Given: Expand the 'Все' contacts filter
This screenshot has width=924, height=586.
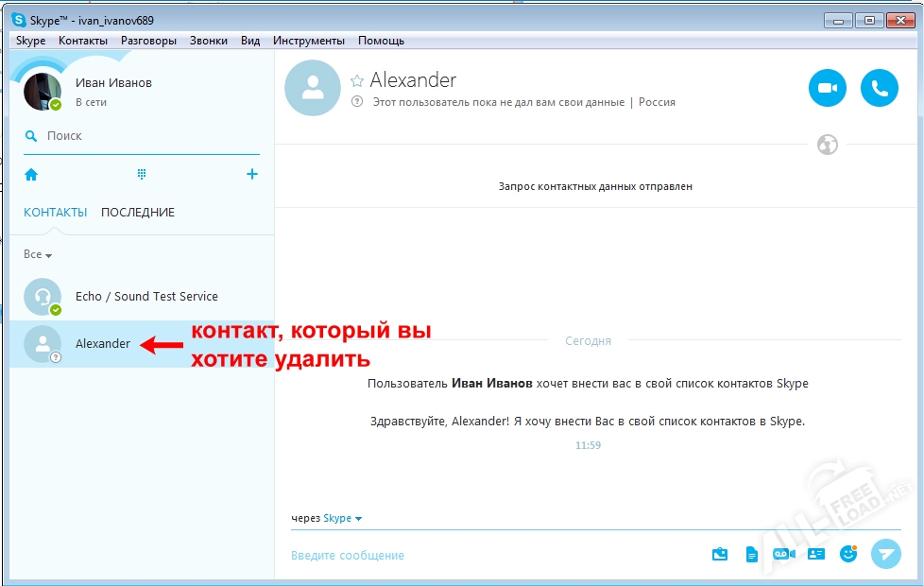Looking at the screenshot, I should pyautogui.click(x=36, y=254).
